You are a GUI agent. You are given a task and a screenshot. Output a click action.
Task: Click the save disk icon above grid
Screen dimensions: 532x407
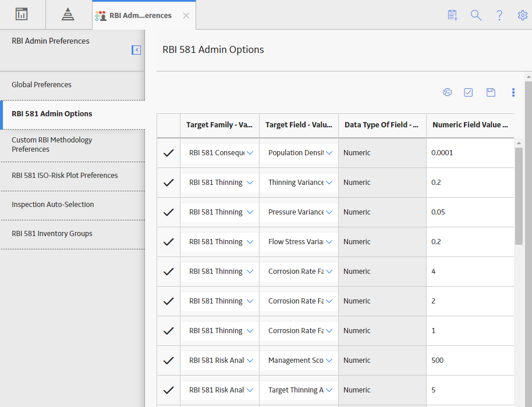(x=491, y=92)
